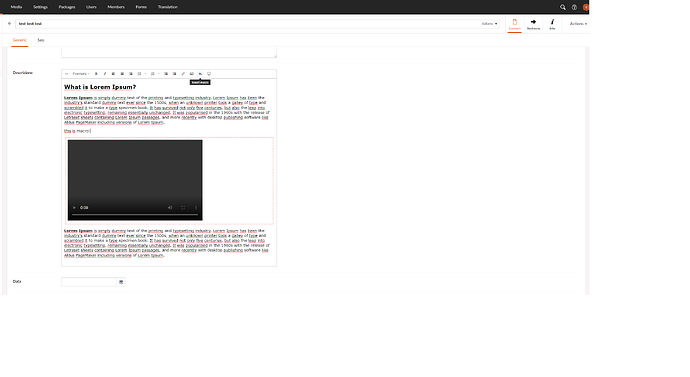Open the Info panel
Screen dimensions: 690x377
tap(552, 24)
